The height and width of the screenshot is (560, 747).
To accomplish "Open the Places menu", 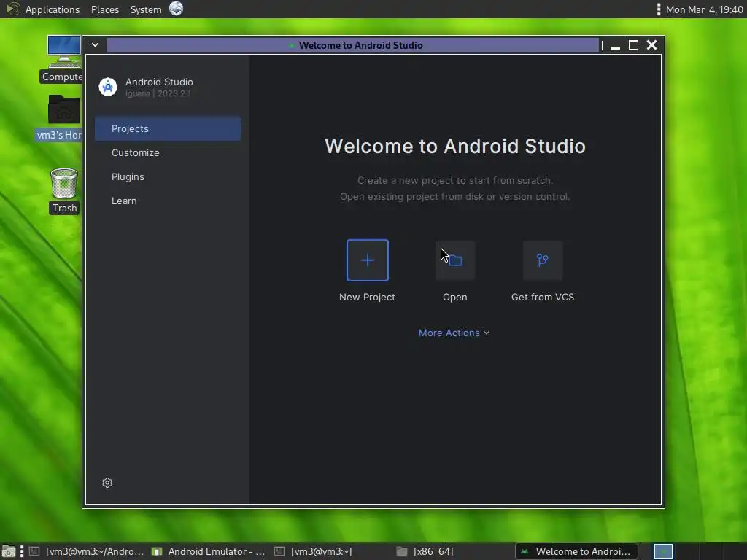I will [105, 9].
